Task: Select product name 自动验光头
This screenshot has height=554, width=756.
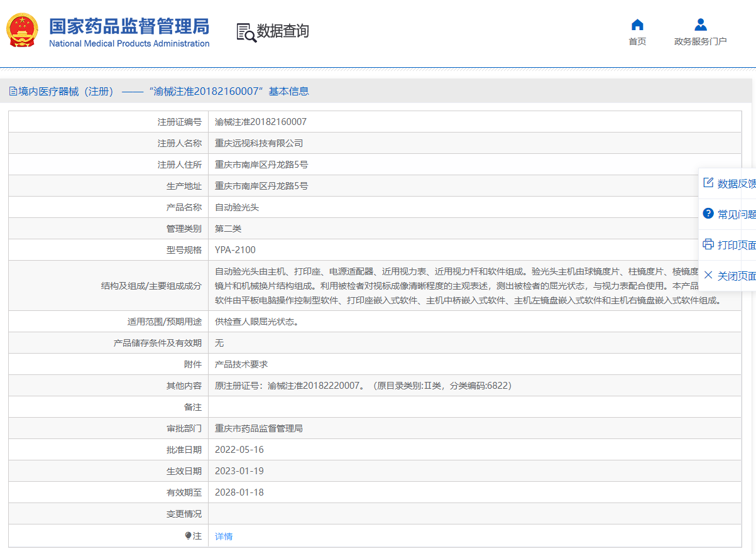Action: pos(237,207)
